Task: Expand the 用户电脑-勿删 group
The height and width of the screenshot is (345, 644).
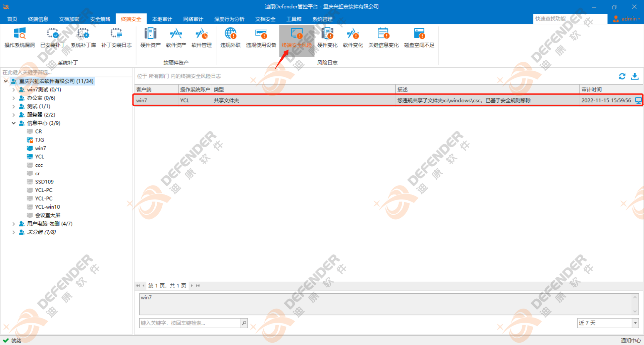Action: coord(14,224)
